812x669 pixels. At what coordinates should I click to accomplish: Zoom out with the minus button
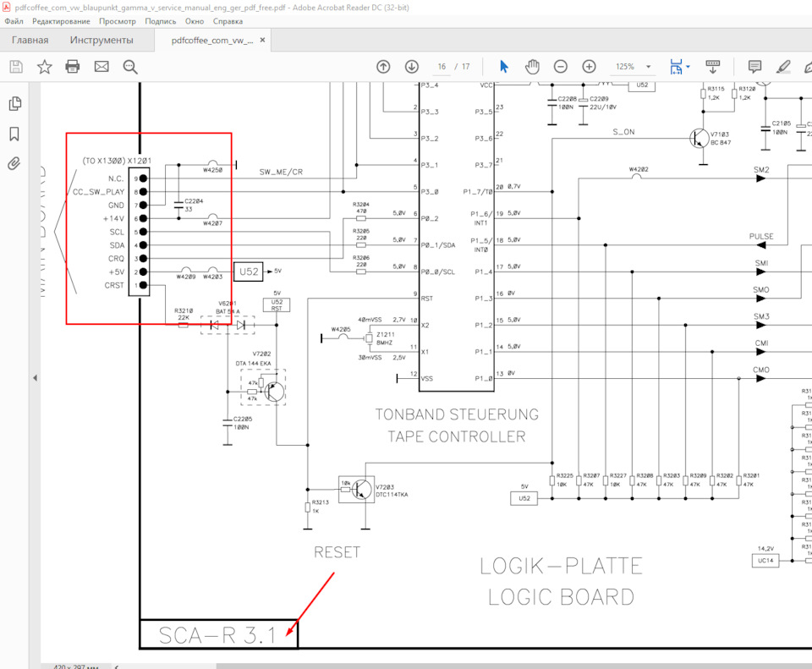(x=560, y=66)
